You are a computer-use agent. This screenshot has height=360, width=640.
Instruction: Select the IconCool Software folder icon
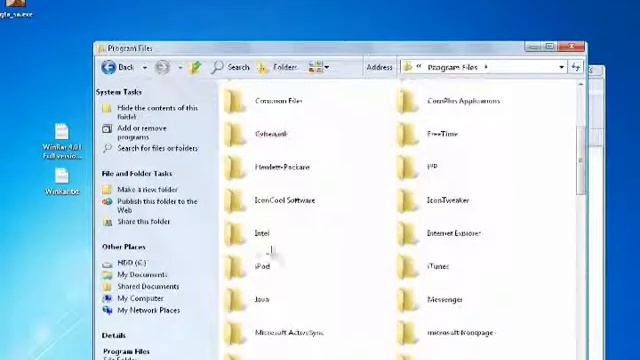235,200
